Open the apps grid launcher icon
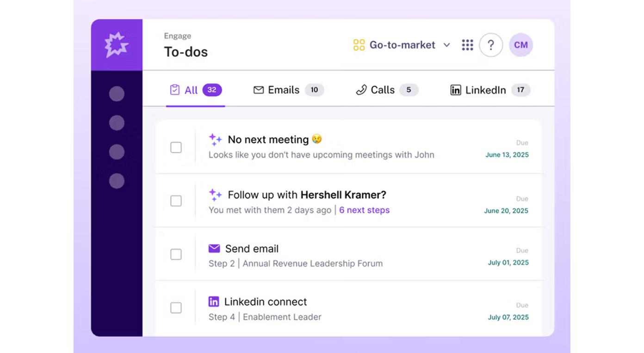The height and width of the screenshot is (353, 644). click(x=467, y=45)
